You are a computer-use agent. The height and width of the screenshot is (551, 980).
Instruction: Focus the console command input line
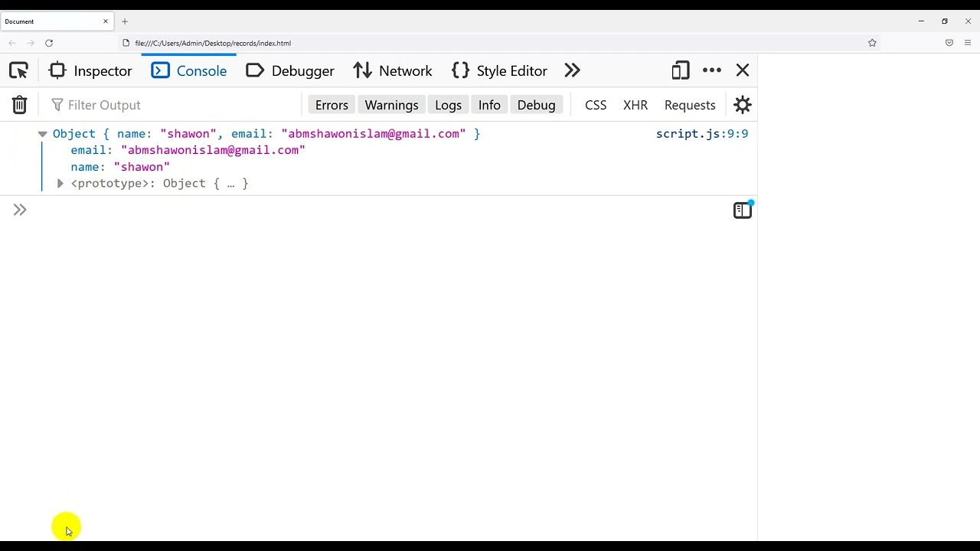(379, 210)
